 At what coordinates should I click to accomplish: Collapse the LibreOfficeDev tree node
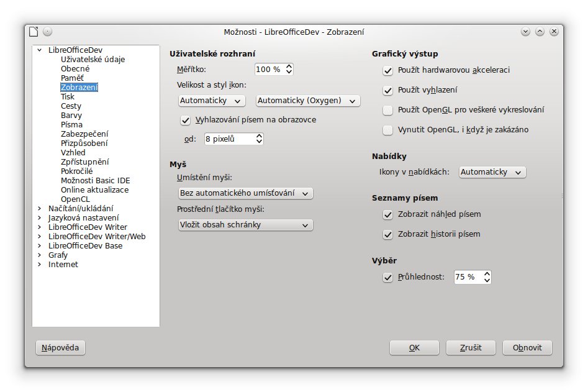pyautogui.click(x=39, y=50)
